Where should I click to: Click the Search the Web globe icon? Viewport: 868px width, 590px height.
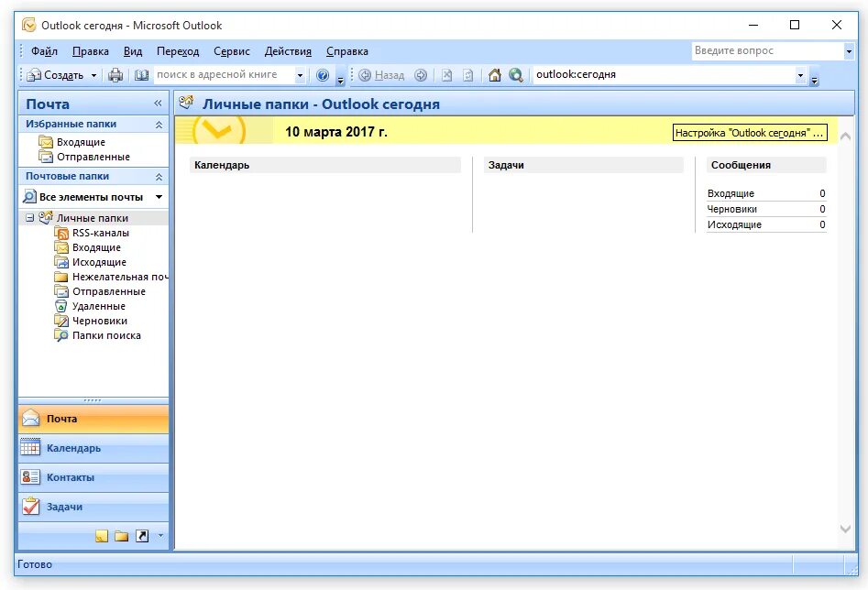click(516, 75)
